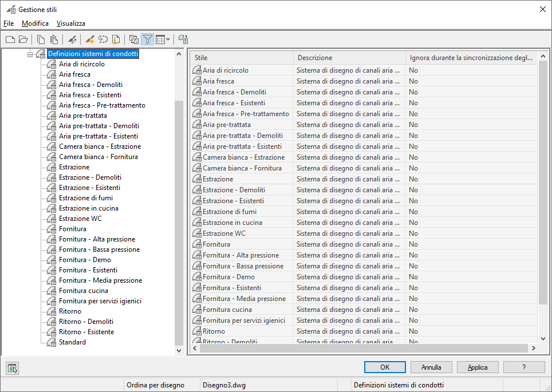
Task: Click tree icon for Camera bianca - Estrazione
Action: pos(52,146)
